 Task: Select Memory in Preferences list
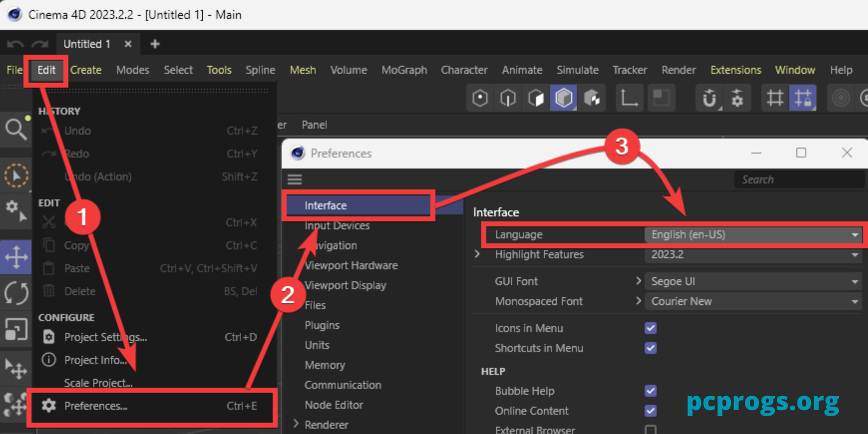point(324,365)
